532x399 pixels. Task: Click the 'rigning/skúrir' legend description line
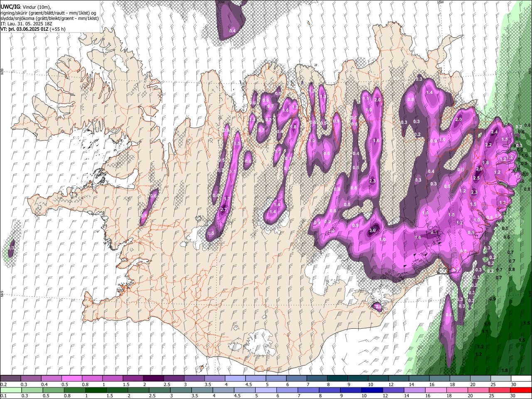pos(48,13)
